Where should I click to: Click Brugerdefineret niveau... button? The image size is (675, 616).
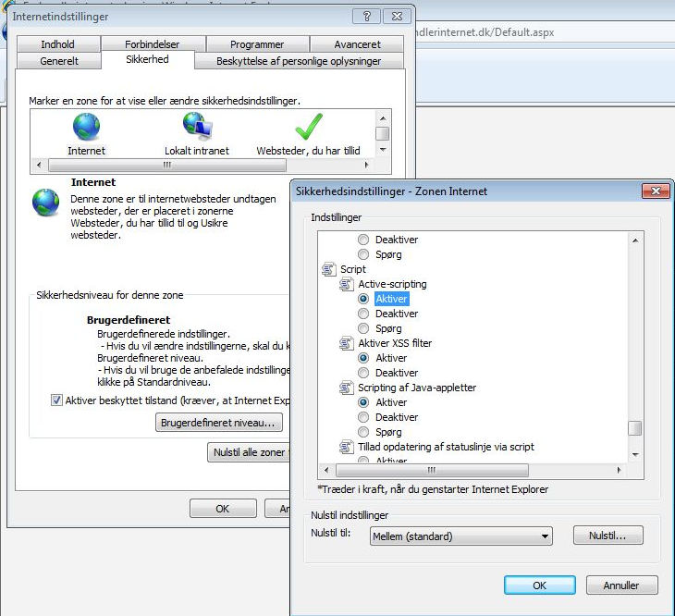click(219, 423)
